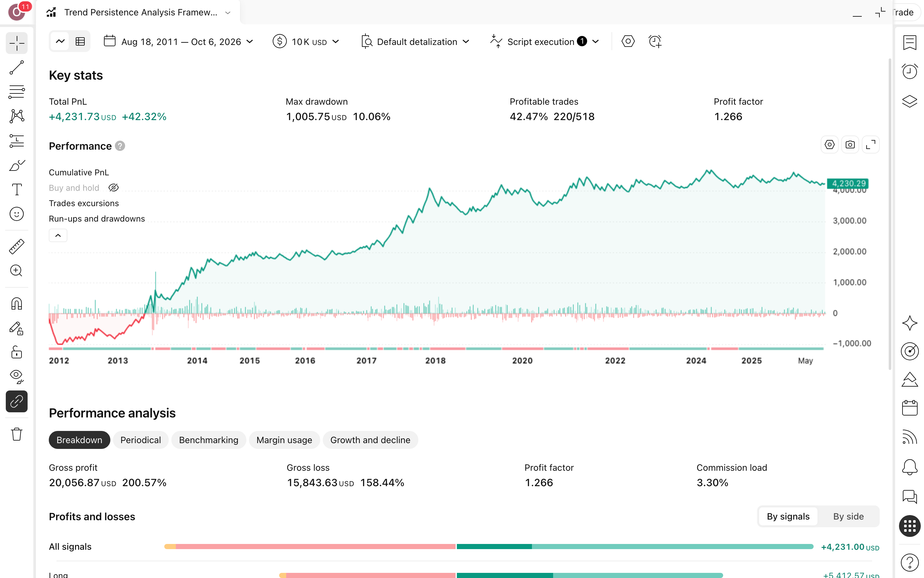Expand Performance chart to fullscreen
The width and height of the screenshot is (924, 578).
click(x=870, y=145)
